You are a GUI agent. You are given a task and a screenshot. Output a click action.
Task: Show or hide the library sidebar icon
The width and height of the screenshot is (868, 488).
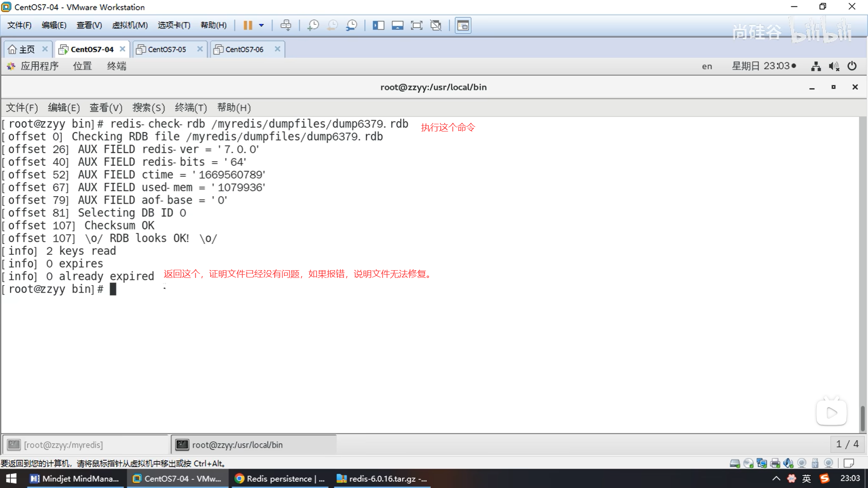pos(378,25)
